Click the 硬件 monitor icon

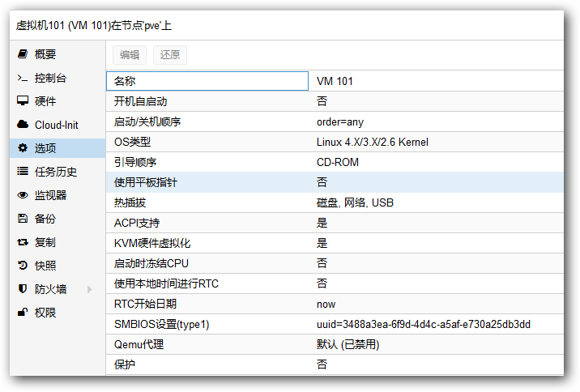click(x=23, y=101)
